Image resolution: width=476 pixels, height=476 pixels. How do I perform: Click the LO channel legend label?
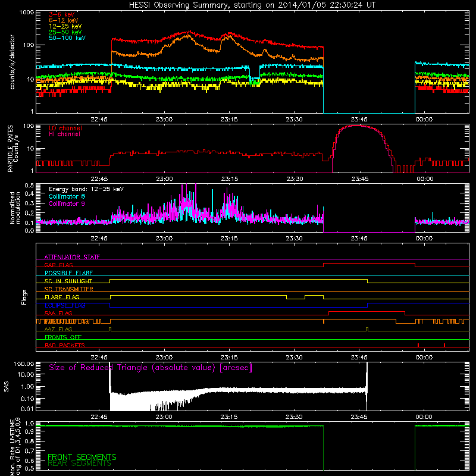point(65,128)
